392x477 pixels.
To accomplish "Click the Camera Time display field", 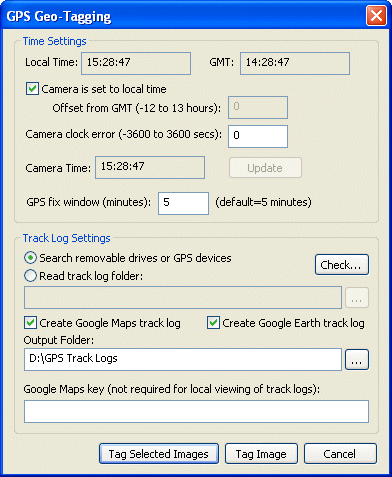I will (150, 168).
